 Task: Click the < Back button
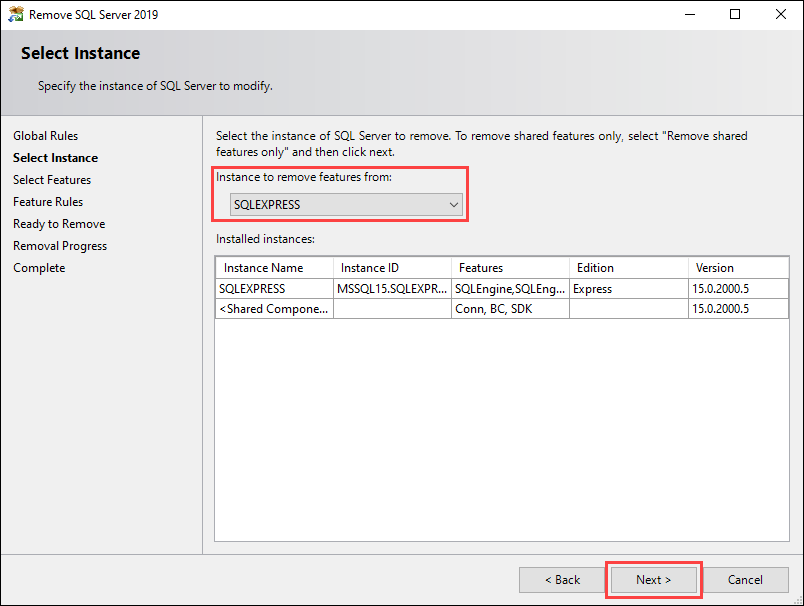[x=562, y=580]
